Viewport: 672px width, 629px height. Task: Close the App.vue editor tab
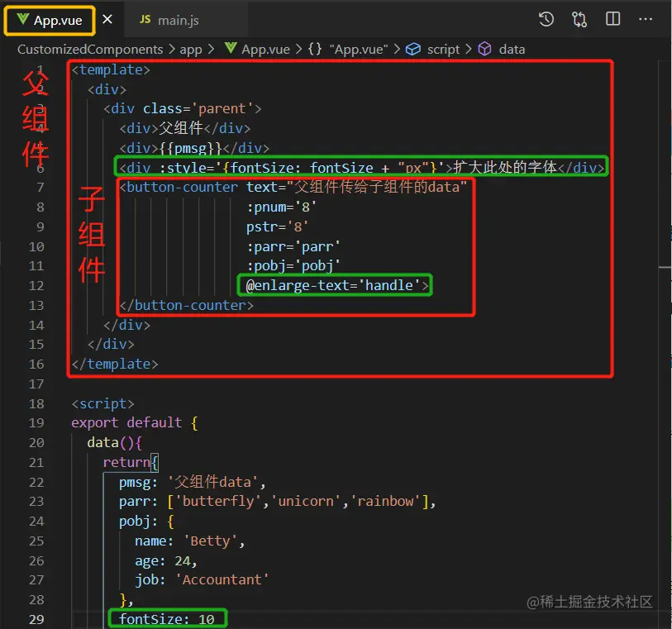(x=107, y=19)
